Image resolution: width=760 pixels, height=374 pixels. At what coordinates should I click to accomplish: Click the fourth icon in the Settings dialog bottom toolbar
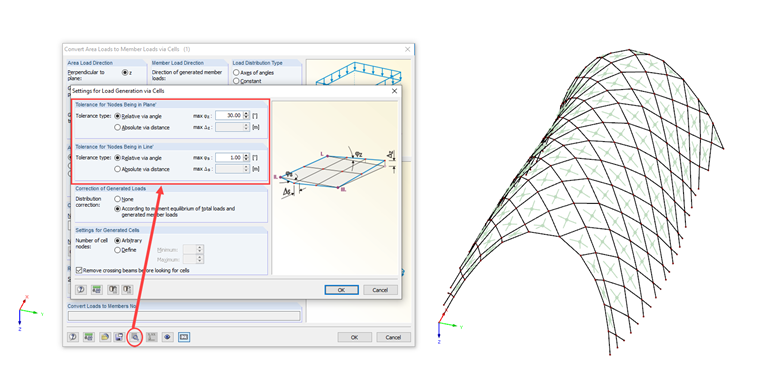coord(127,290)
